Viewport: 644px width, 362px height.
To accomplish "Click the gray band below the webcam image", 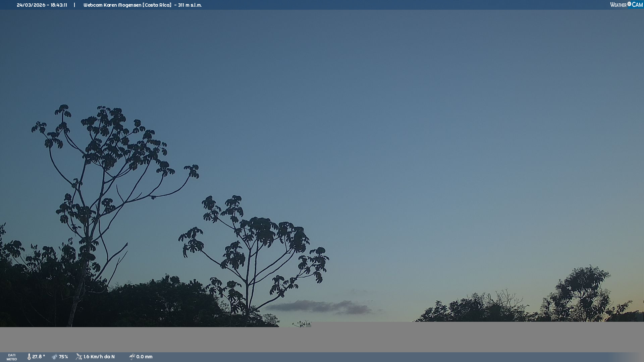I will (322, 339).
